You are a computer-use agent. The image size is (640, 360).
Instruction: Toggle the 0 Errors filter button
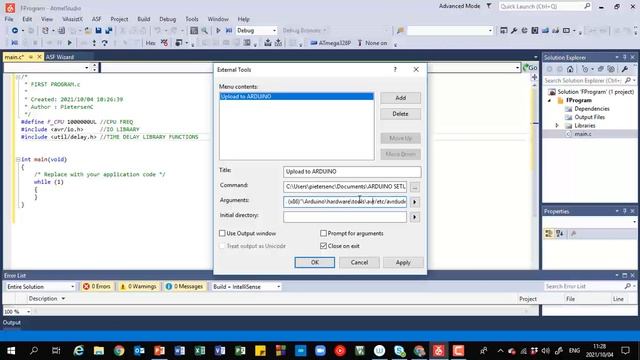pos(97,287)
